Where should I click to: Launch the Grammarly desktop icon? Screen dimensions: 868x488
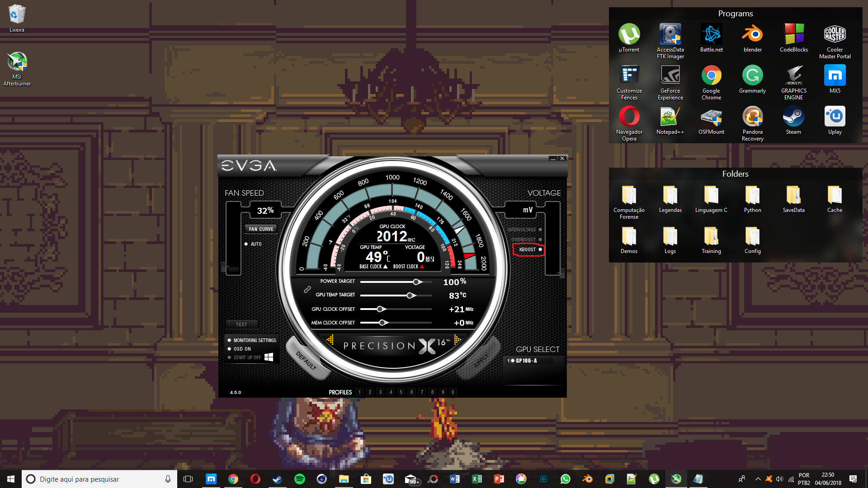tap(752, 80)
